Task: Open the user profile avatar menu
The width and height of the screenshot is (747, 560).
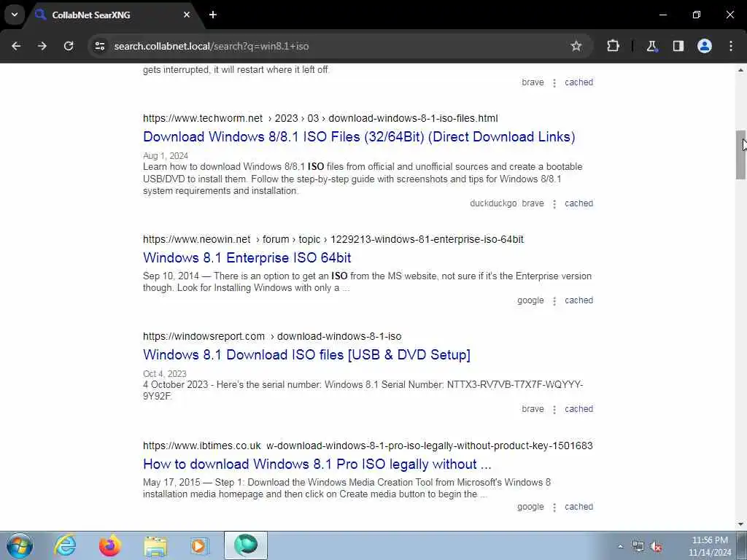Action: pyautogui.click(x=704, y=46)
